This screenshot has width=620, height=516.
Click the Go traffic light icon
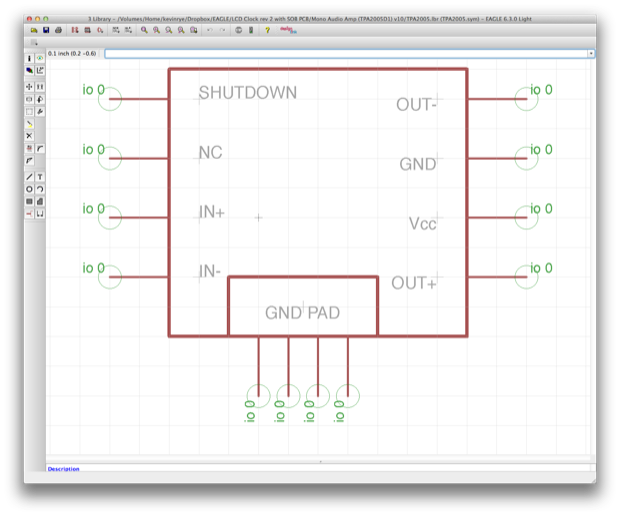251,30
